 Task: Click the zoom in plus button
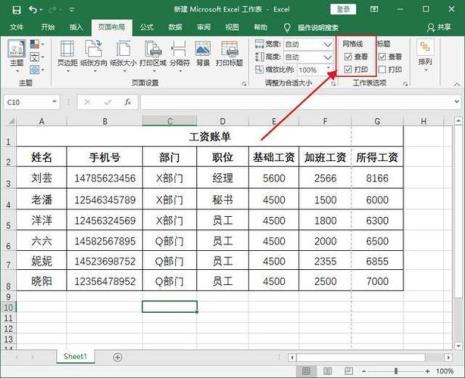tap(427, 371)
